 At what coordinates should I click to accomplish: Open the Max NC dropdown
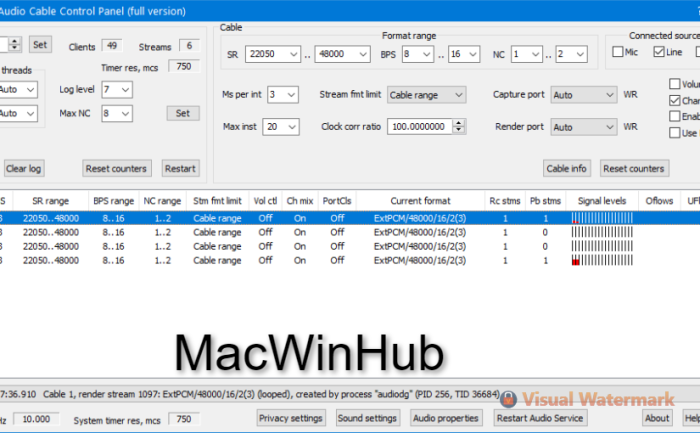[117, 113]
